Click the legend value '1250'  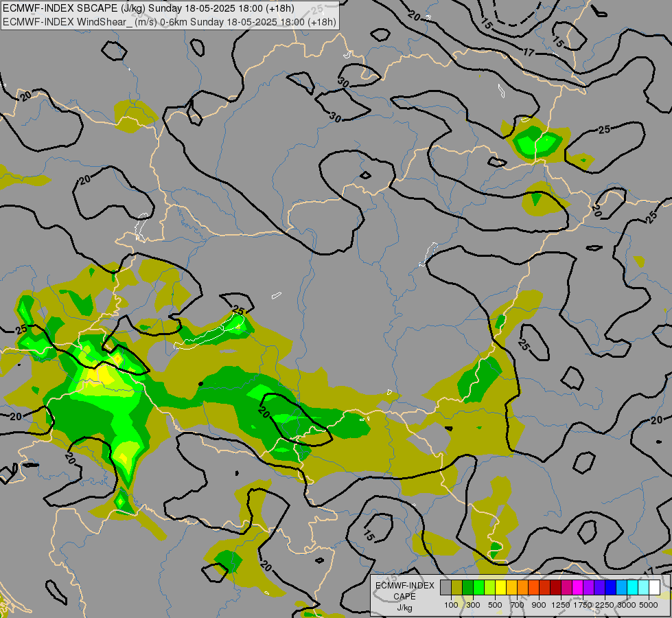(x=561, y=605)
